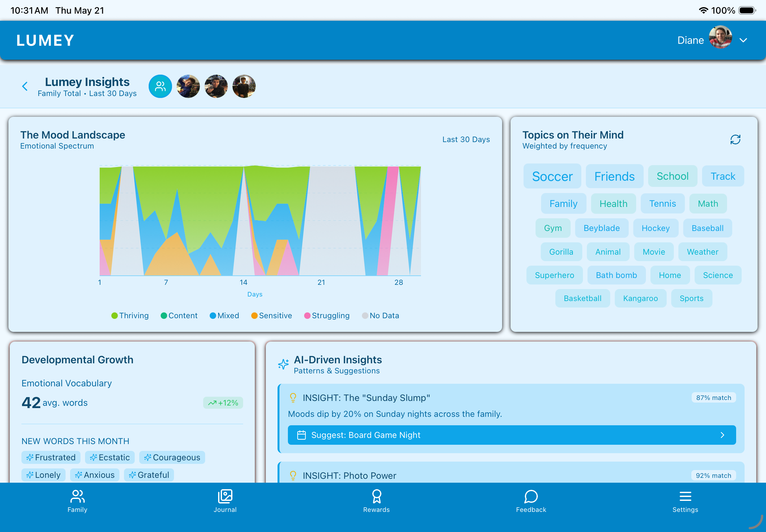This screenshot has height=532, width=766.
Task: Select the Ecstatic new word chip
Action: (110, 457)
